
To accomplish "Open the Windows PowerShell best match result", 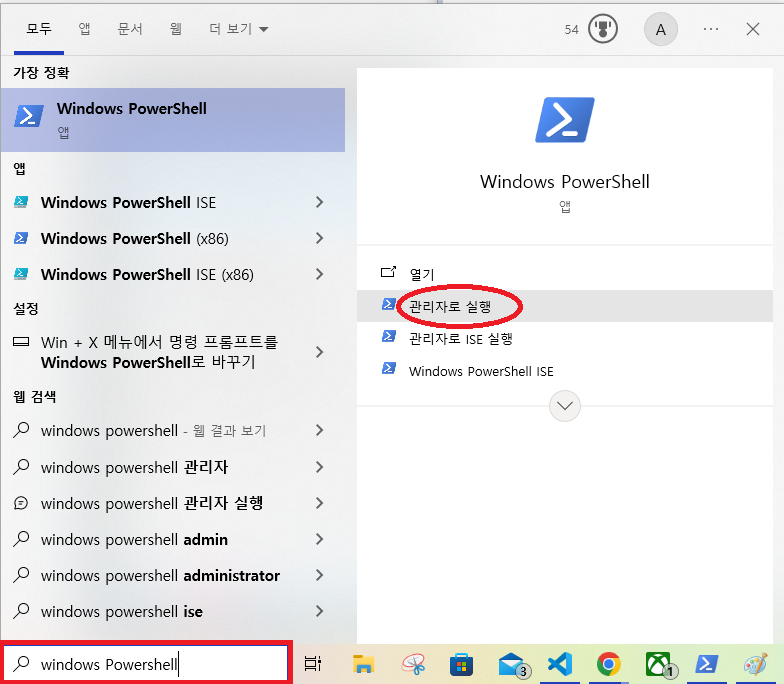I will click(x=173, y=120).
